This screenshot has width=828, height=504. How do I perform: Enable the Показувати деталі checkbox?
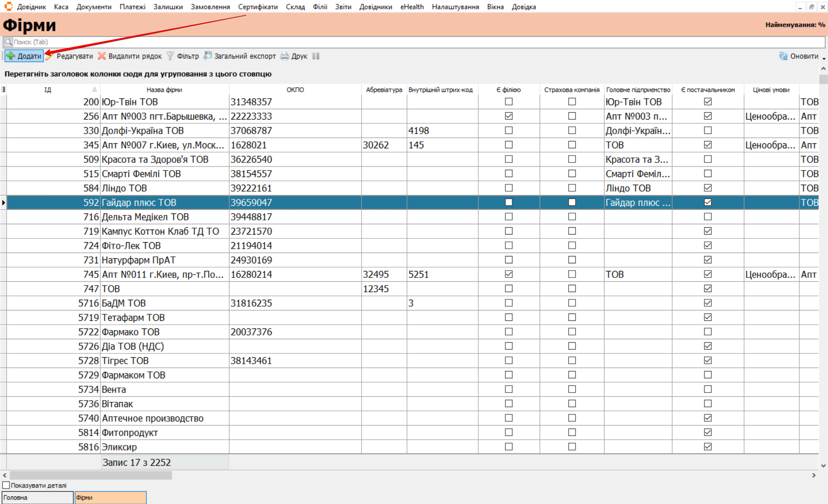pos(6,485)
